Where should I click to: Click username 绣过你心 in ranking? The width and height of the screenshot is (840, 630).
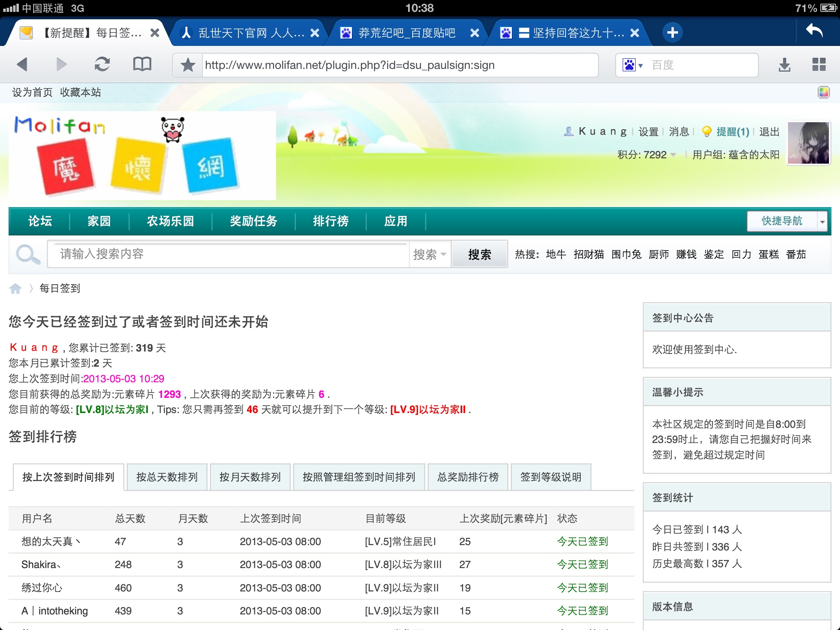42,588
